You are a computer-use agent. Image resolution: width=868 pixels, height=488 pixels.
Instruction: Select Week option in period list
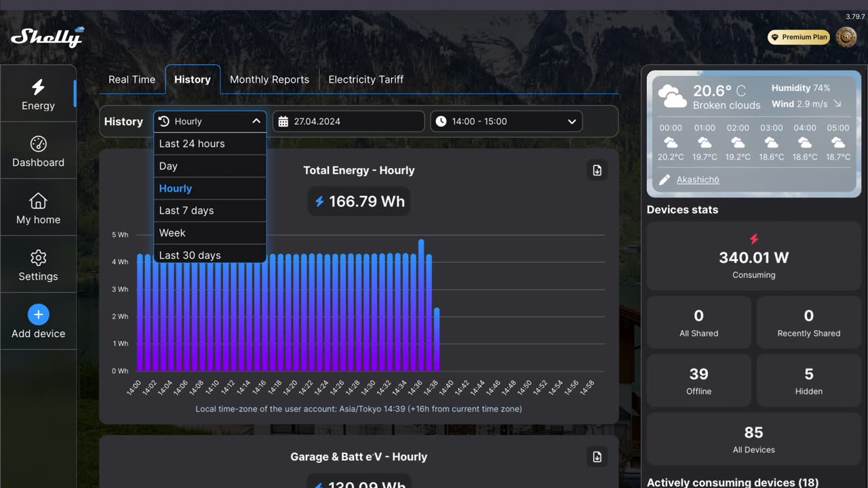[210, 233]
